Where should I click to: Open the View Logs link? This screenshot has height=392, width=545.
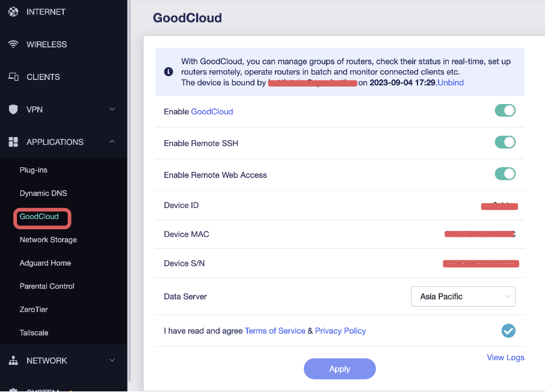(x=505, y=358)
